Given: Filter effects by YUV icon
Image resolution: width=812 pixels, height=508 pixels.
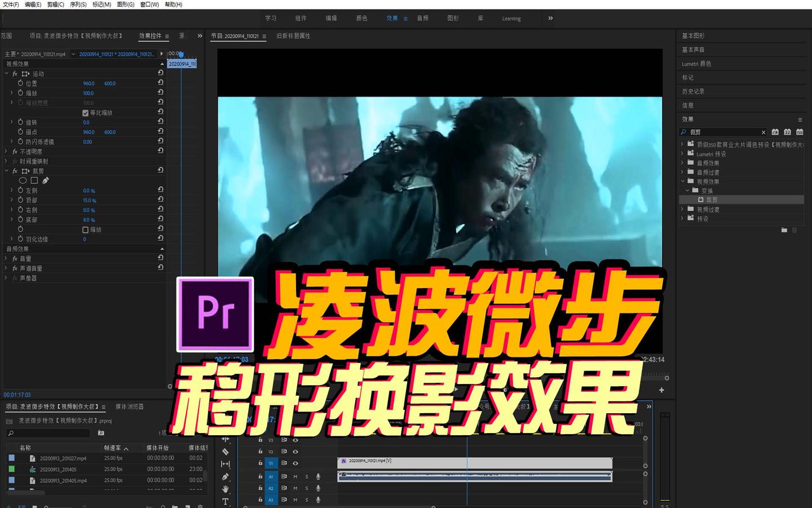Looking at the screenshot, I should (x=800, y=132).
